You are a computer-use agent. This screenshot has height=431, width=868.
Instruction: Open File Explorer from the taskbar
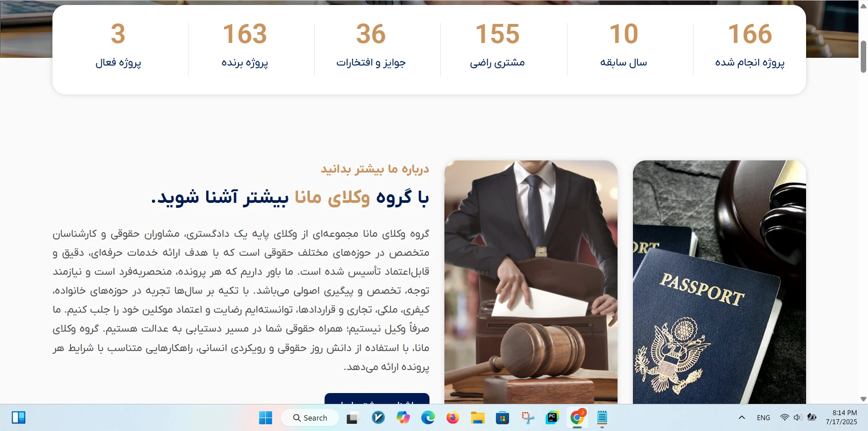pos(477,418)
